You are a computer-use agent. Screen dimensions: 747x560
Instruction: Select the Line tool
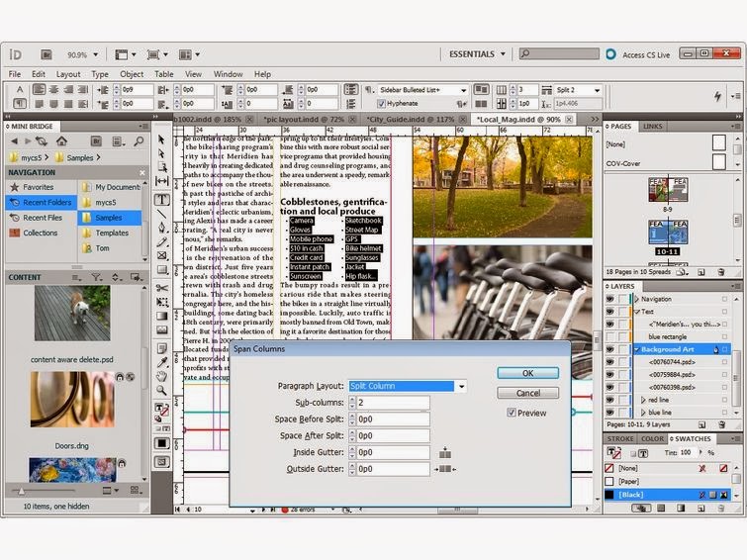pos(162,214)
